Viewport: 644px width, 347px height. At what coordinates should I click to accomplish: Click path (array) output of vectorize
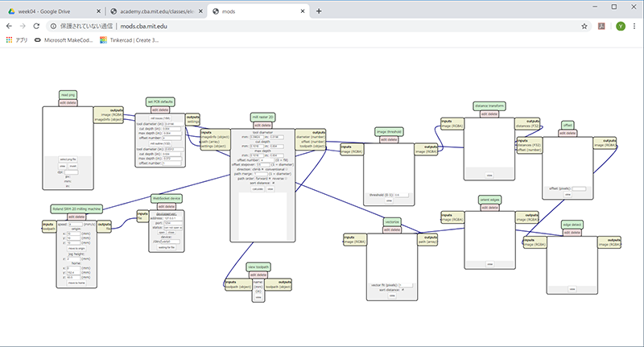tap(427, 242)
